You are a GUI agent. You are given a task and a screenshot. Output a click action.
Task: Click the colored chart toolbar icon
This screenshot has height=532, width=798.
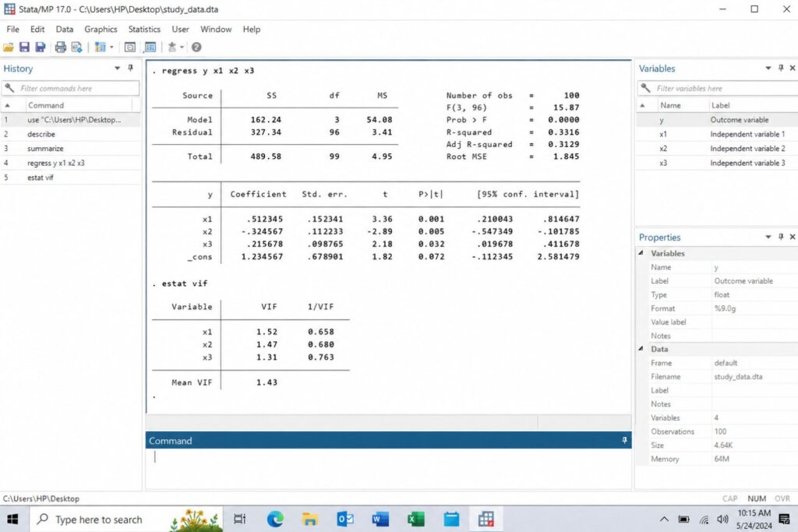click(101, 48)
